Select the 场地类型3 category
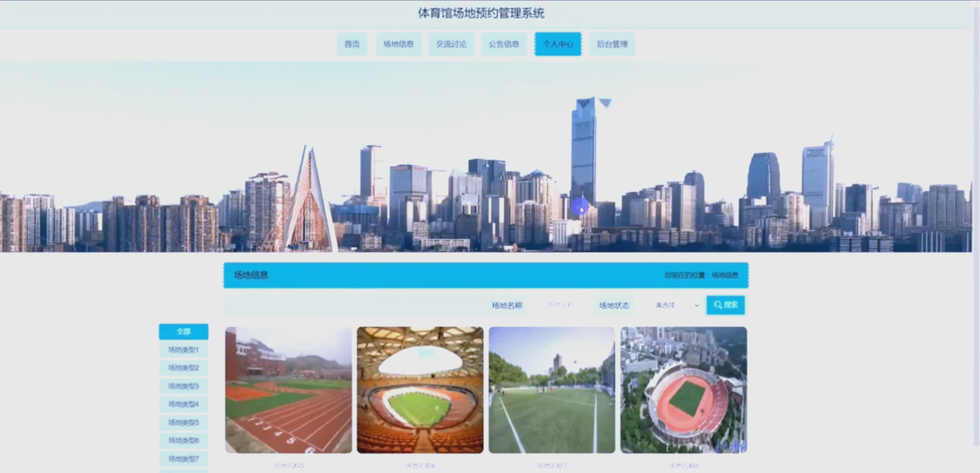This screenshot has height=473, width=980. 182,386
